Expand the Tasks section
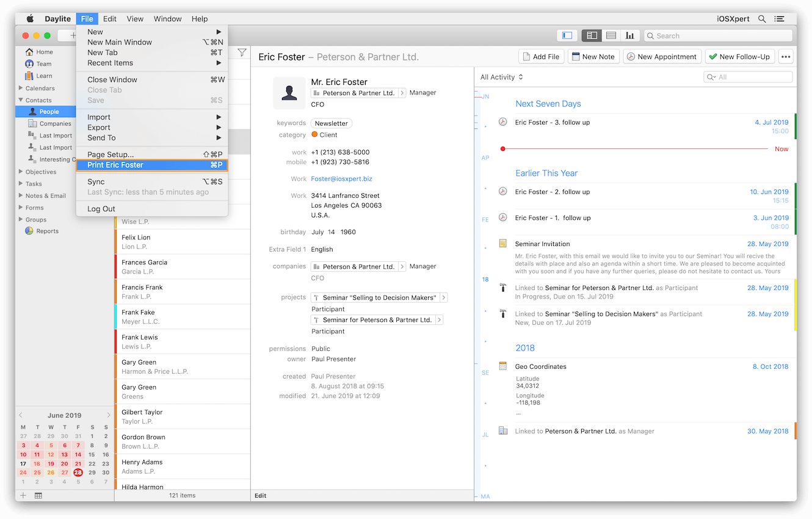The height and width of the screenshot is (519, 812). (21, 183)
